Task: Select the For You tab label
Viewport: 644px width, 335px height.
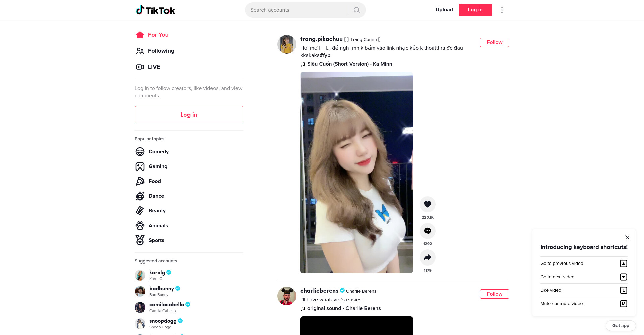Action: (x=158, y=35)
